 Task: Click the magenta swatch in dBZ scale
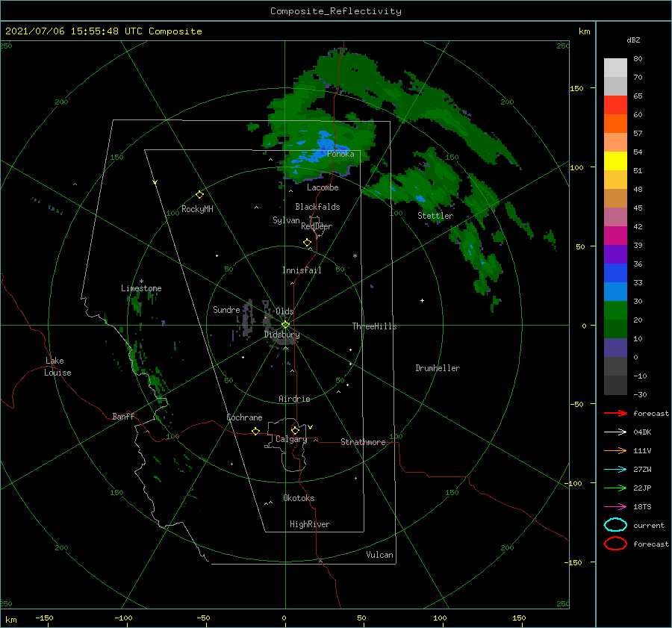point(615,236)
